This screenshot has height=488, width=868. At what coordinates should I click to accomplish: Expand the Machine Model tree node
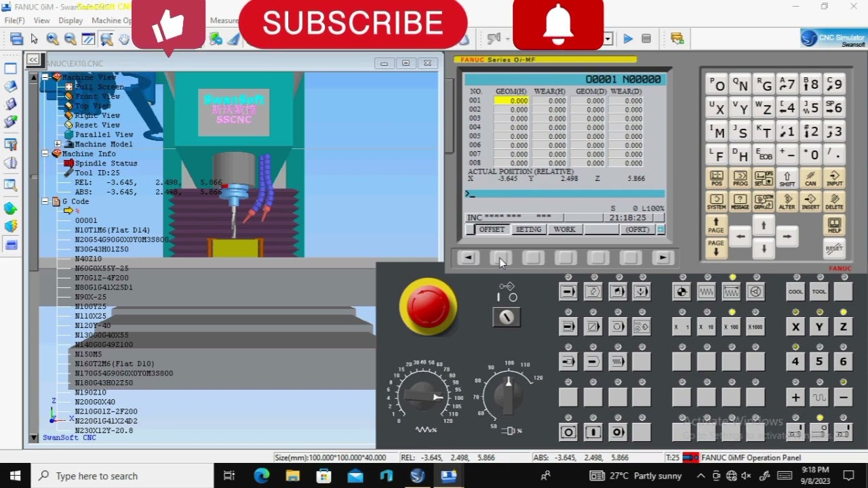(58, 144)
